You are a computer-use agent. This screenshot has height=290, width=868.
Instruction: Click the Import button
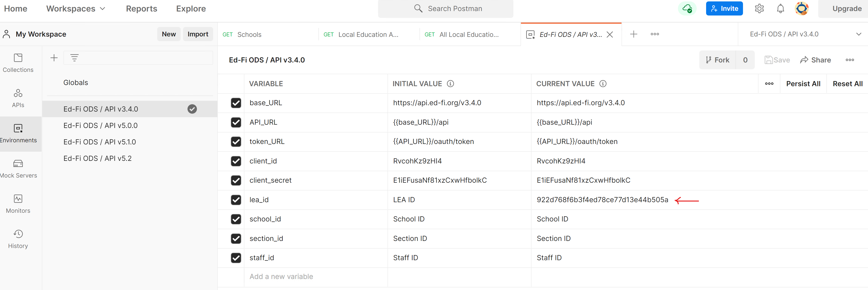pyautogui.click(x=198, y=34)
